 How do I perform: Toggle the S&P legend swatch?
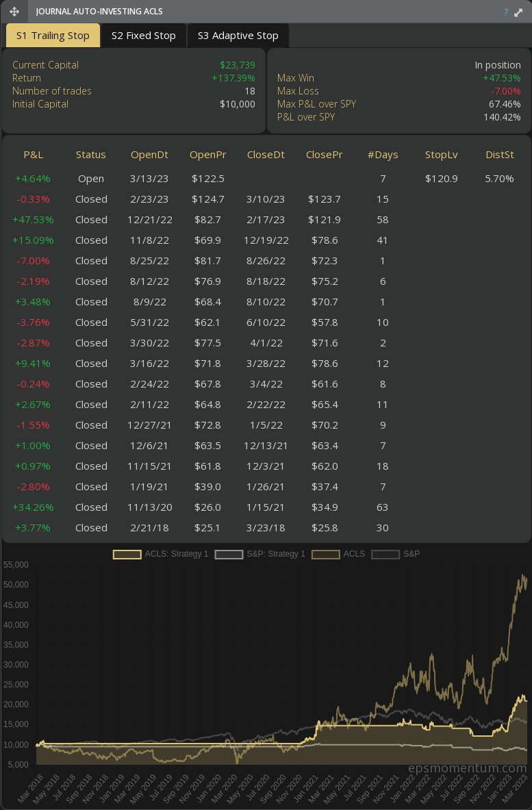(x=385, y=555)
